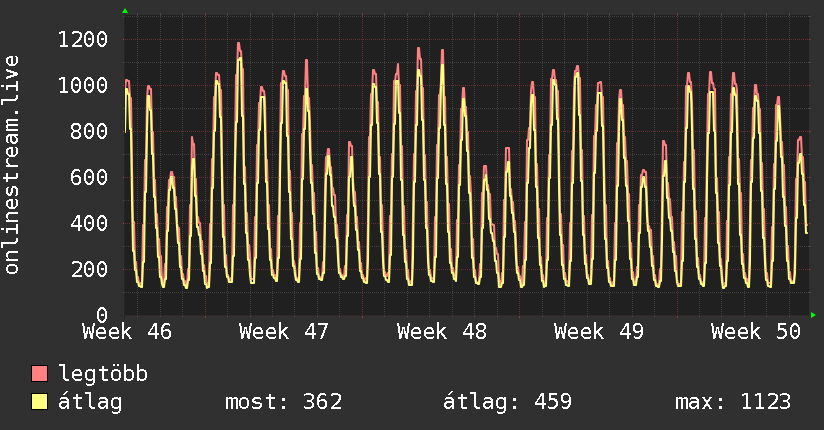Click the green arrow atop the y-axis
The height and width of the screenshot is (430, 824).
pos(125,11)
